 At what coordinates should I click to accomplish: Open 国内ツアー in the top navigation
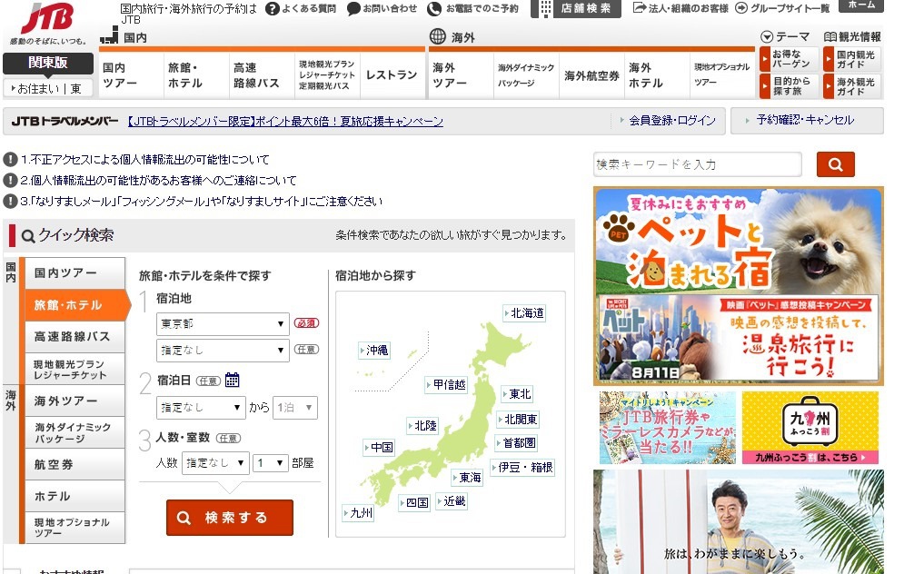(x=131, y=74)
